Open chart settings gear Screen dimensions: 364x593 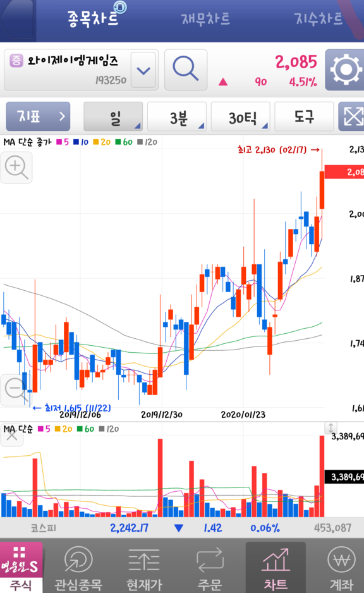pos(344,70)
